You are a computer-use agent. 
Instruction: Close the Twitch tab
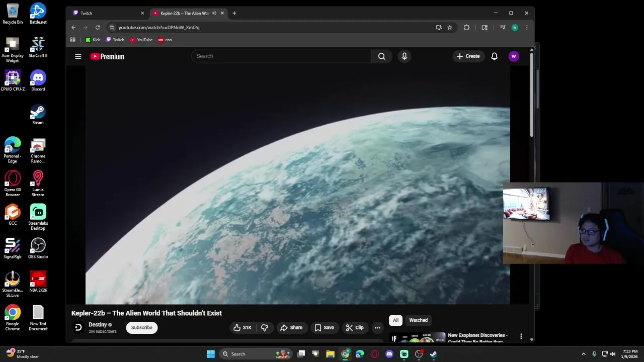pyautogui.click(x=142, y=13)
